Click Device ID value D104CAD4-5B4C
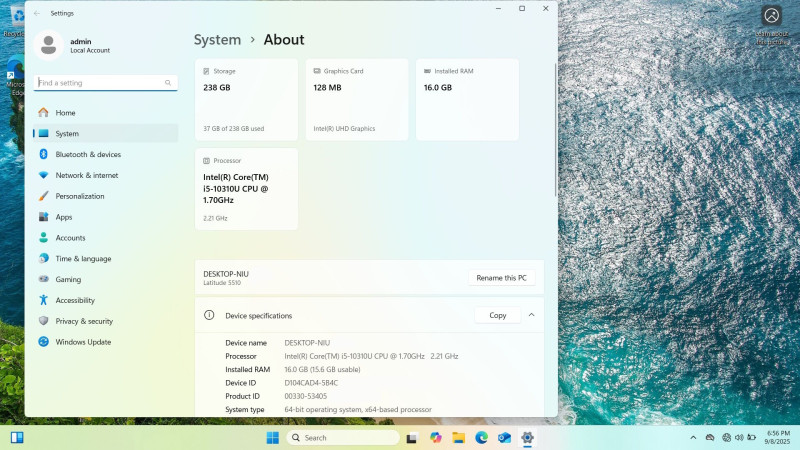The height and width of the screenshot is (450, 800). 311,383
